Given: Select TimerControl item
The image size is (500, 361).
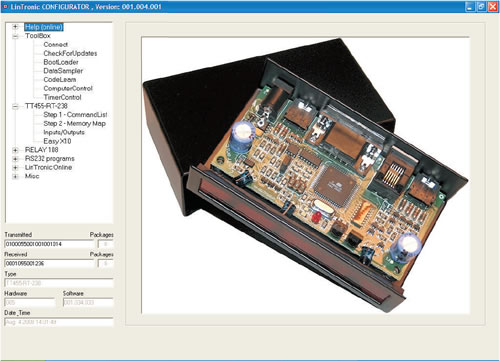Looking at the screenshot, I should tap(62, 97).
